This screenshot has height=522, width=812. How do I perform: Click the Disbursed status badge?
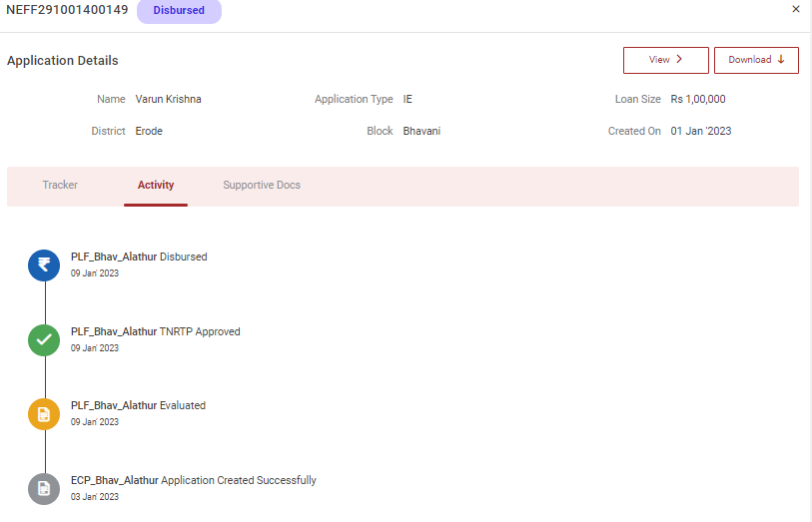point(179,11)
